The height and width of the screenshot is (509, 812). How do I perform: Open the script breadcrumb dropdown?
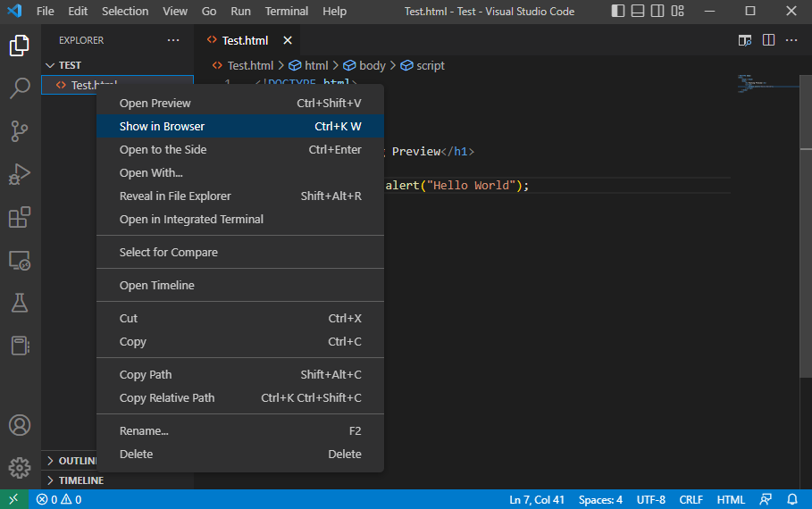[423, 66]
